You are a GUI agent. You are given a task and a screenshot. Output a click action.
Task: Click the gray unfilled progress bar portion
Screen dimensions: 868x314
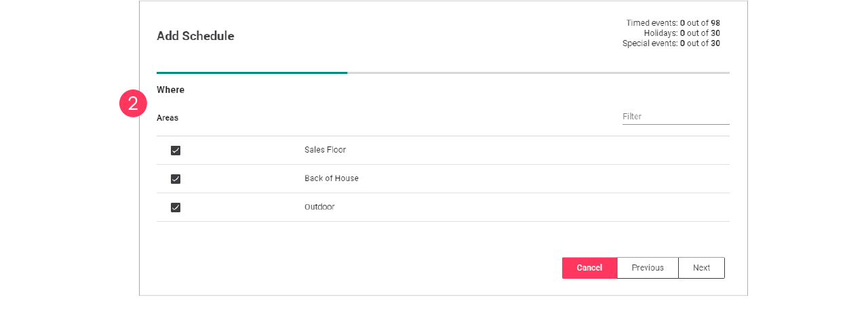(538, 73)
